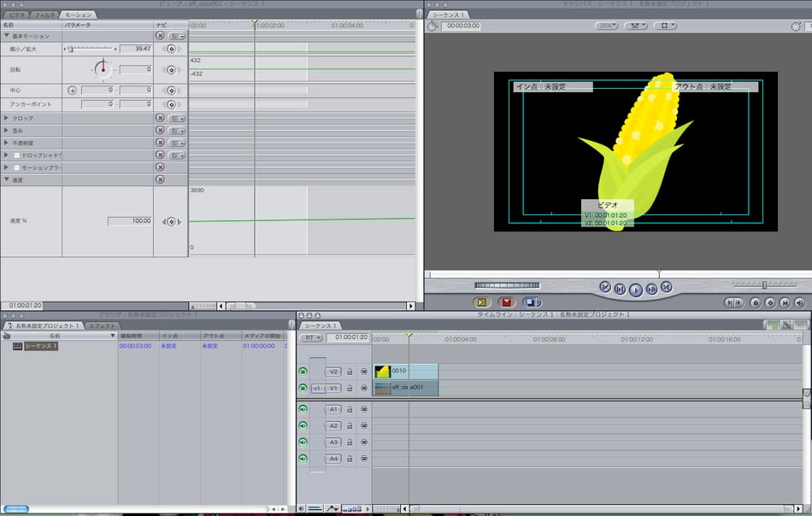Switch to the フィルタ tab

pyautogui.click(x=44, y=15)
